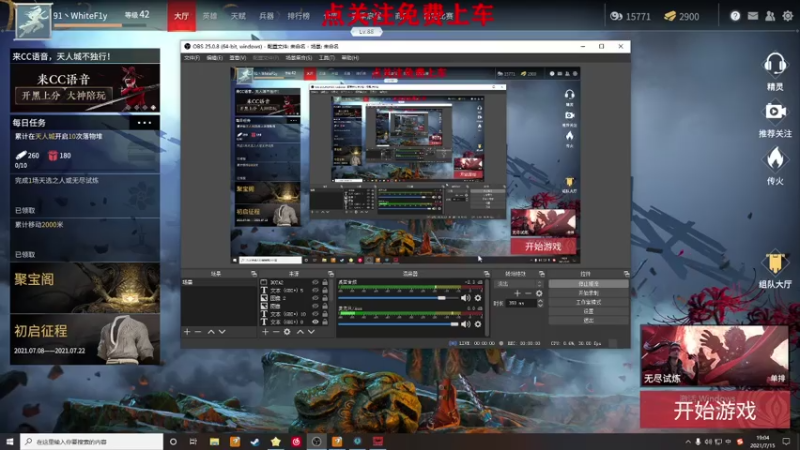Show hidden icons chevron in system tray
This screenshot has height=450, width=800.
(687, 442)
